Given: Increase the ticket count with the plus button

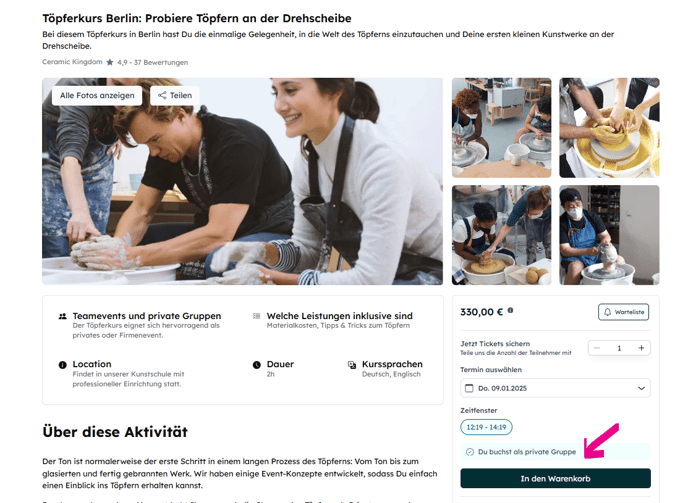Looking at the screenshot, I should (641, 348).
